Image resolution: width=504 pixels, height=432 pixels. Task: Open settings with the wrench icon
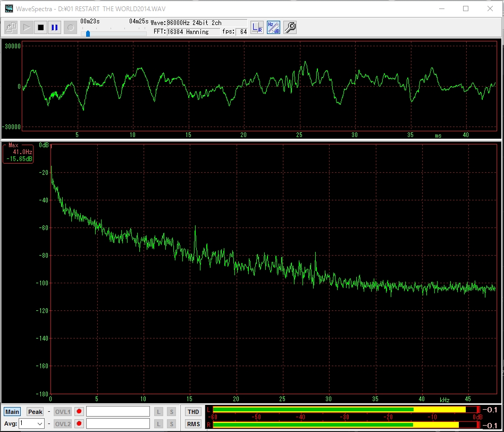click(x=290, y=27)
